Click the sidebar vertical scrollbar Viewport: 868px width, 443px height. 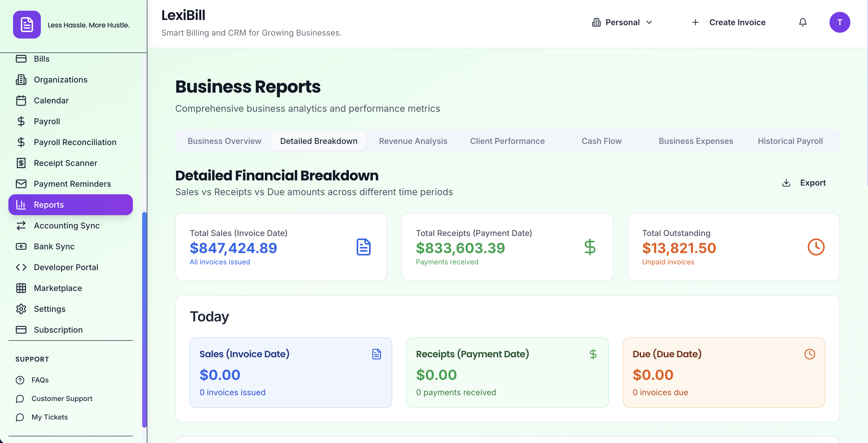[144, 319]
